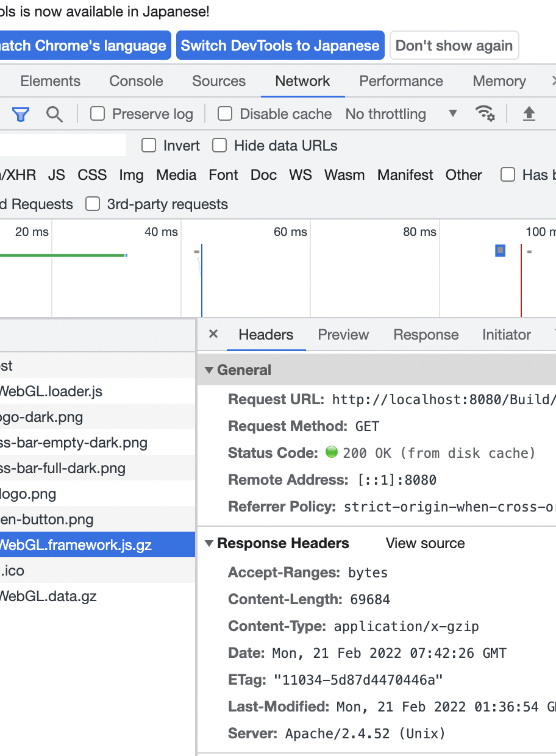This screenshot has width=556, height=756.
Task: Open the Preview sub-tab
Action: point(343,335)
